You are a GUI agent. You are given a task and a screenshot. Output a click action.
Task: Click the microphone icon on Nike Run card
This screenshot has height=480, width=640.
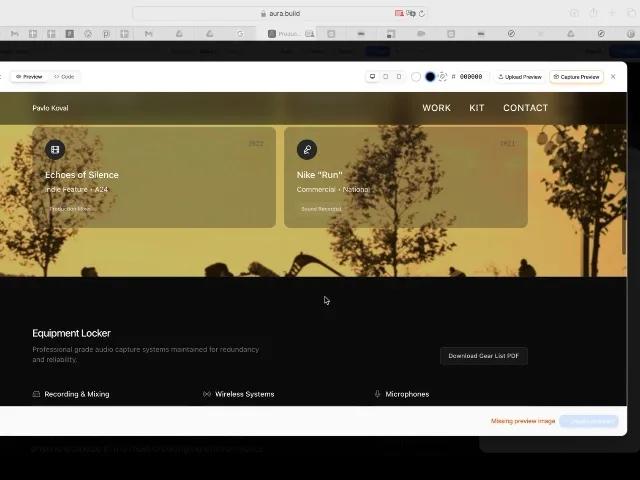tap(307, 149)
